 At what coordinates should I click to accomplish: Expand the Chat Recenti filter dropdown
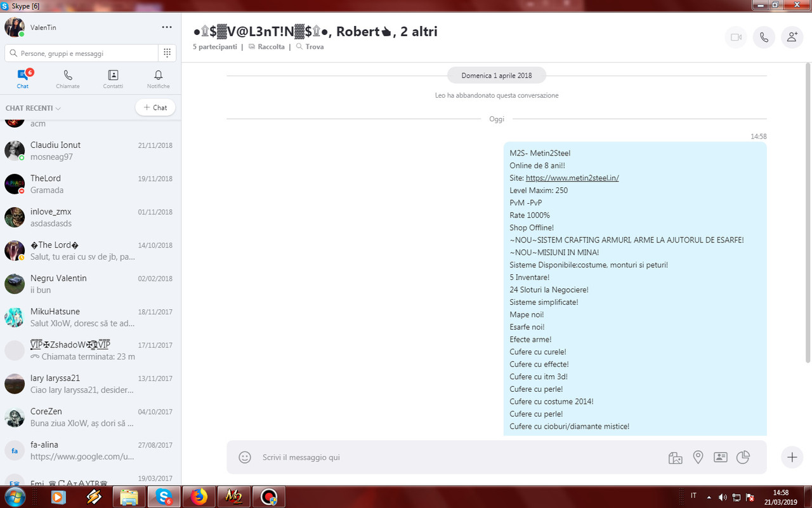coord(33,108)
